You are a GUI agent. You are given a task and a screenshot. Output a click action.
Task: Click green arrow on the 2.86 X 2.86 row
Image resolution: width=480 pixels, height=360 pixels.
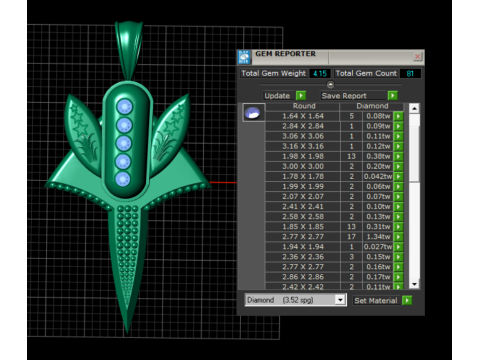click(x=398, y=277)
